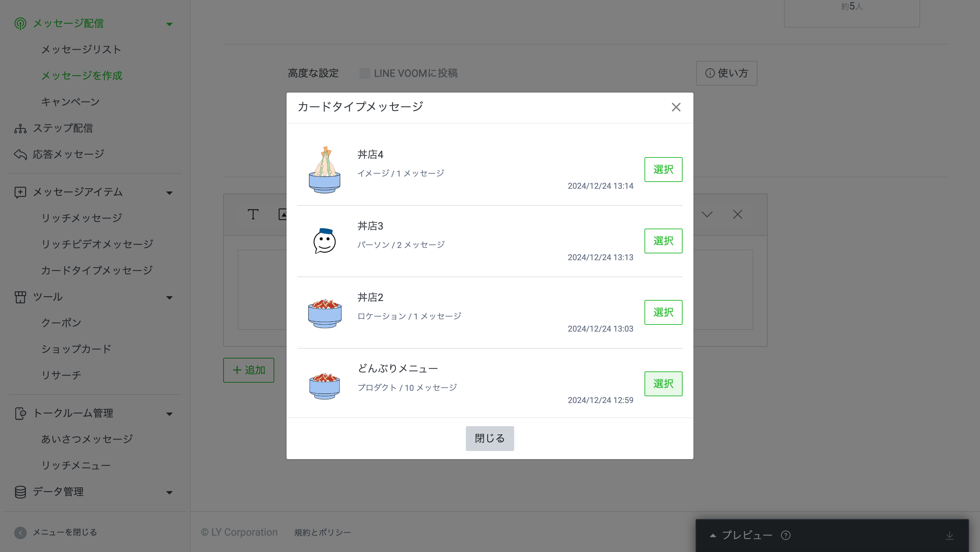Toggle the LINE VOOMに投稿 checkbox
Viewport: 980px width, 552px height.
364,73
